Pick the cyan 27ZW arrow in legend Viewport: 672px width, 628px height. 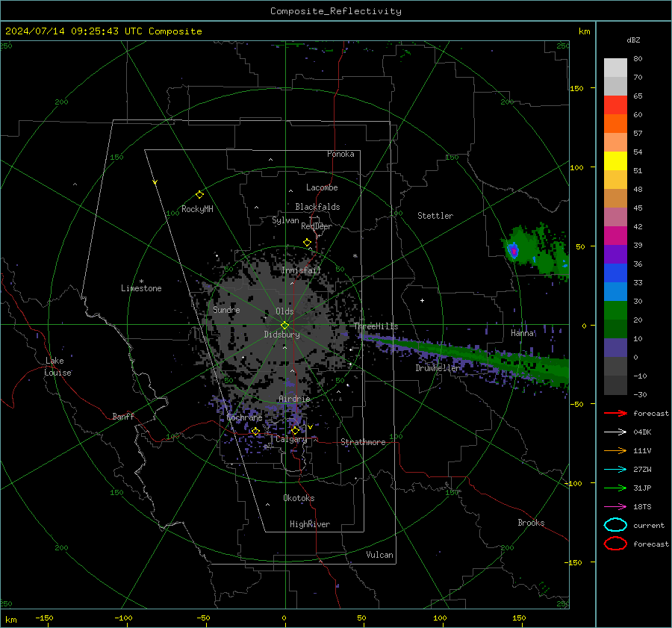(x=615, y=470)
